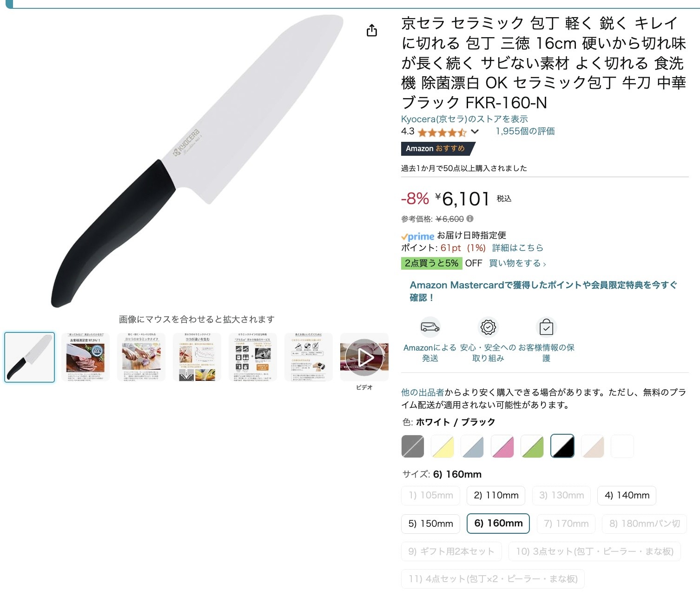This screenshot has height=597, width=700.
Task: Click the info icon beside reference price
Action: coord(470,219)
